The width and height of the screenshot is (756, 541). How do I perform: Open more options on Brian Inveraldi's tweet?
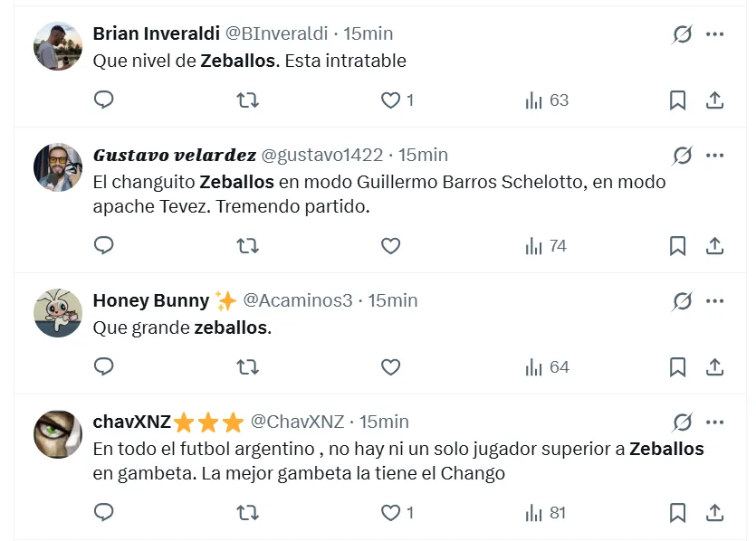click(x=714, y=34)
